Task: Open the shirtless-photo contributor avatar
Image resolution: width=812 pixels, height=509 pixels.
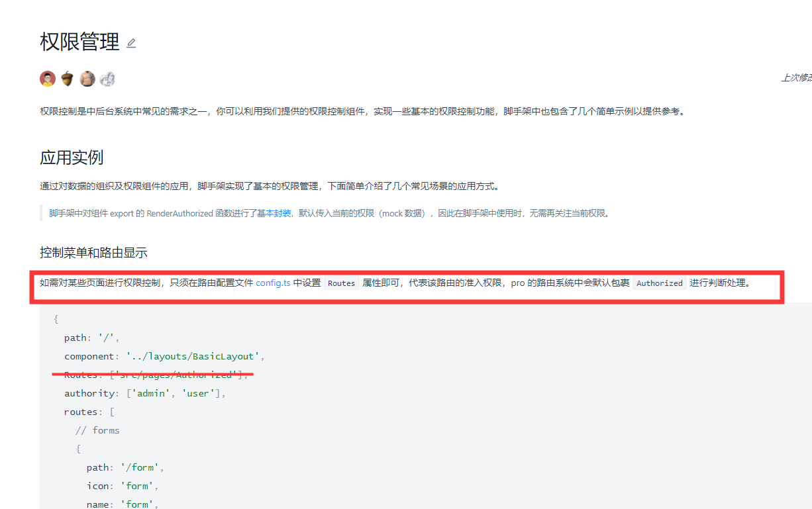Action: [87, 79]
